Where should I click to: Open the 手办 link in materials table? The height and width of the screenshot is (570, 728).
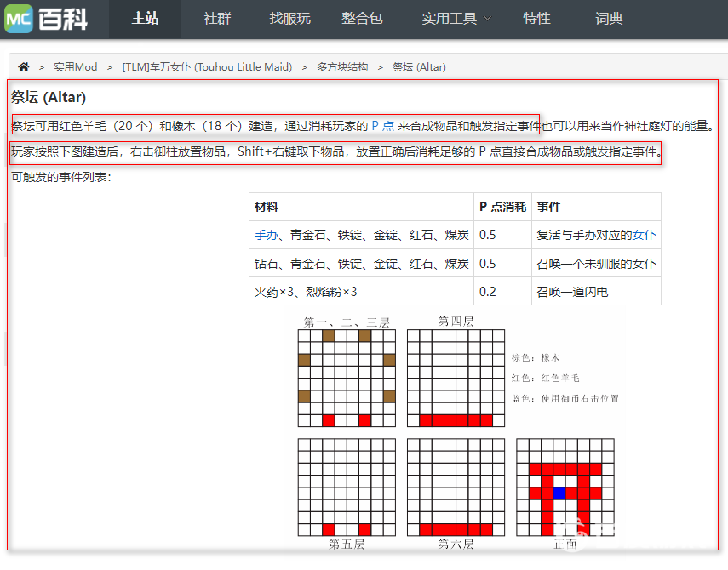(x=266, y=235)
